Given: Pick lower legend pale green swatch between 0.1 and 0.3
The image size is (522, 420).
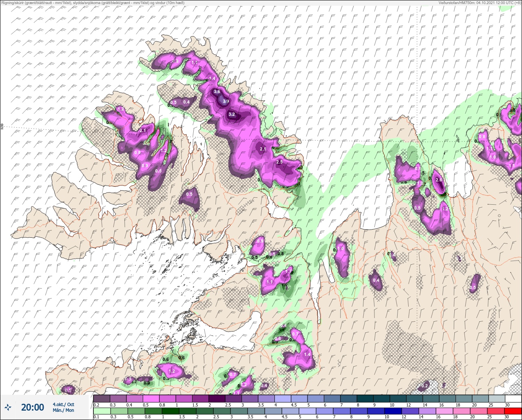Looking at the screenshot, I should coord(102,411).
